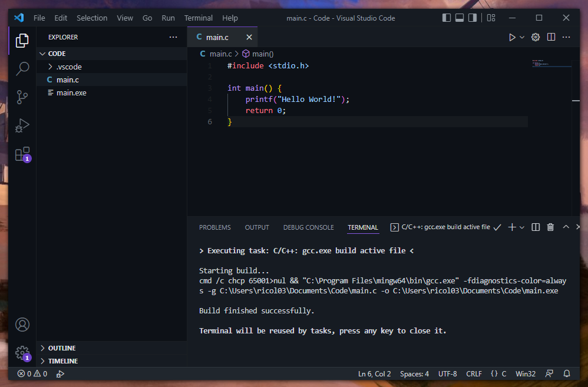Select main.exe in the Explorer tree
Screen dimensions: 588x387
tap(112, 92)
